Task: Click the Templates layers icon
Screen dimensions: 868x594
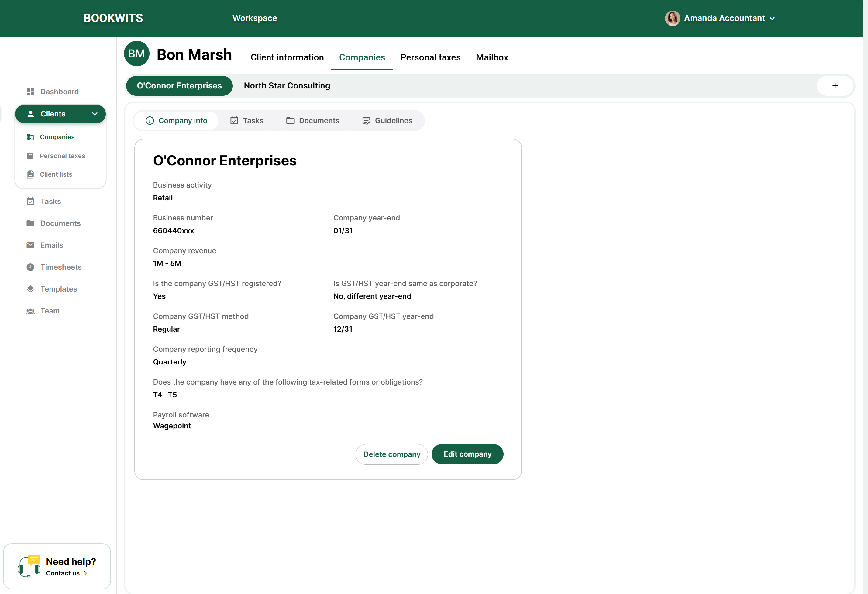Action: coord(30,289)
